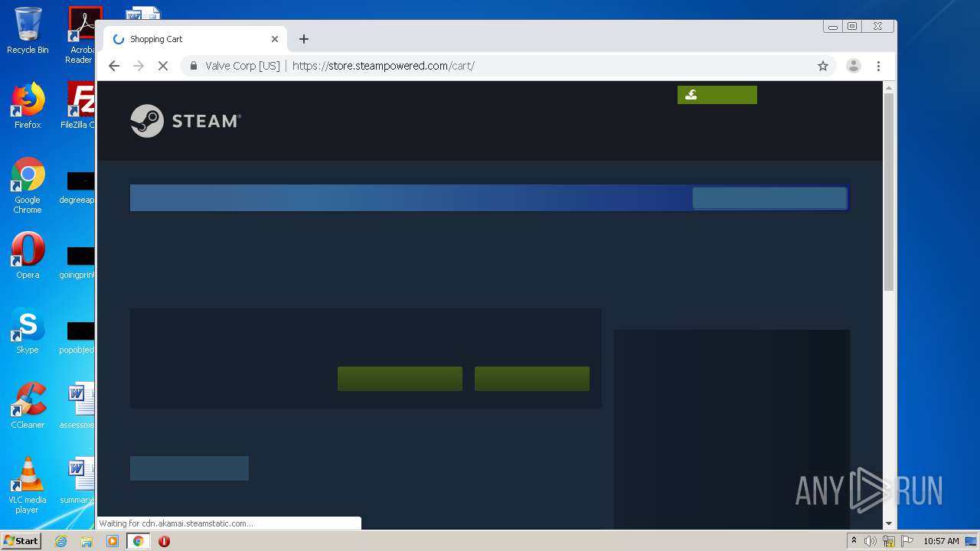
Task: Select the Google Chrome desktop shortcut
Action: click(x=28, y=185)
